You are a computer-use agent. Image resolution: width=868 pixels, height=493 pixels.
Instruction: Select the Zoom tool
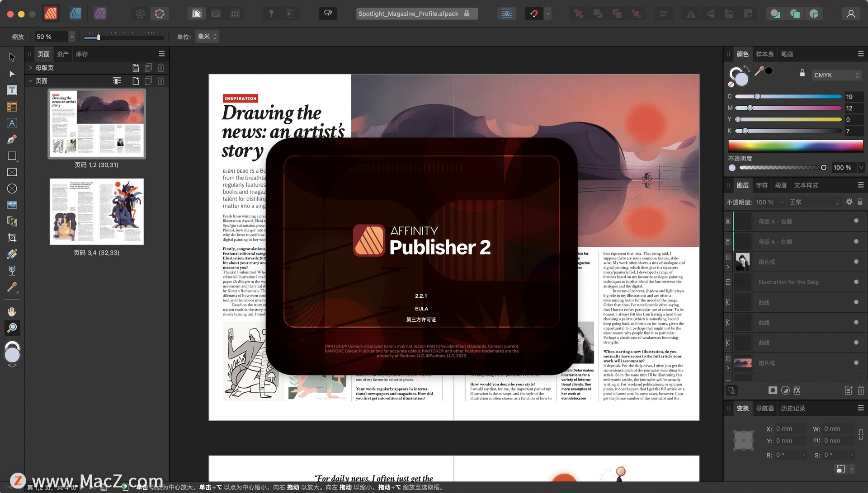tap(12, 328)
